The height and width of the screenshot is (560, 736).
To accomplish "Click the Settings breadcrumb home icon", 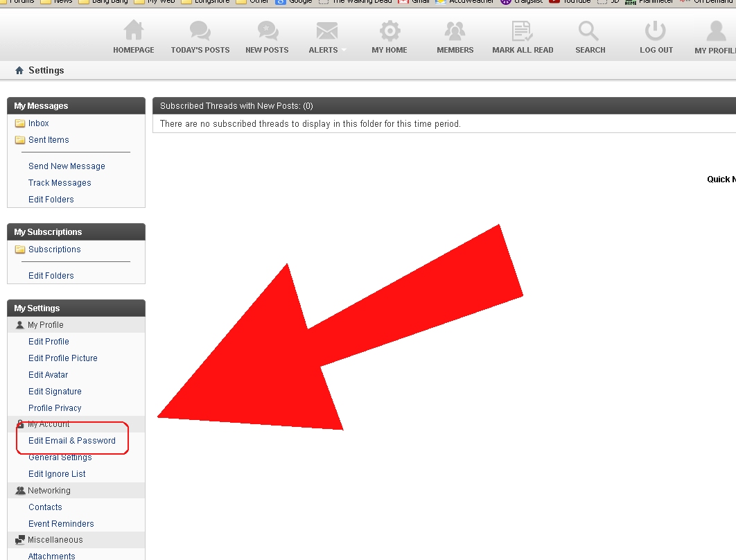I will coord(19,71).
